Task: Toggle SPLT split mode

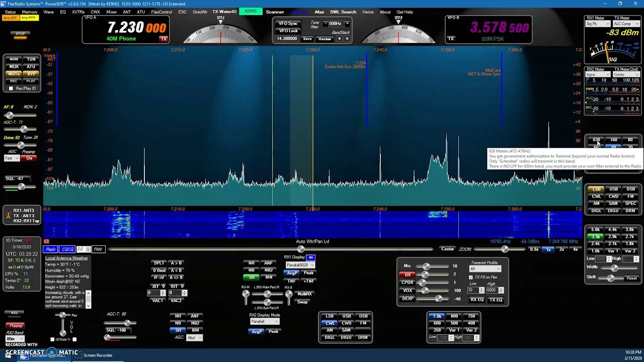Action: pos(159,263)
